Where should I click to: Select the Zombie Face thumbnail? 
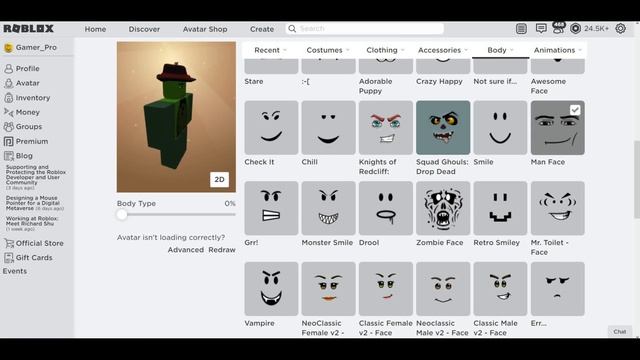tap(443, 208)
